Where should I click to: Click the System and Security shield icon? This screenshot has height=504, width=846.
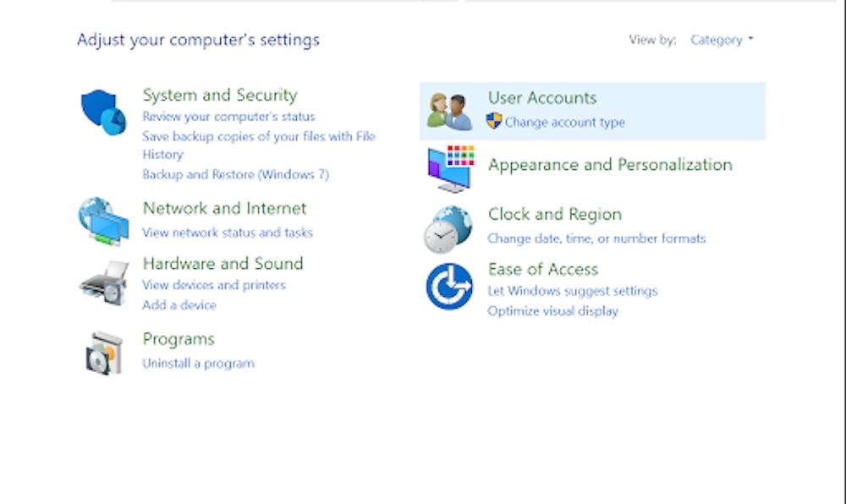coord(103,112)
